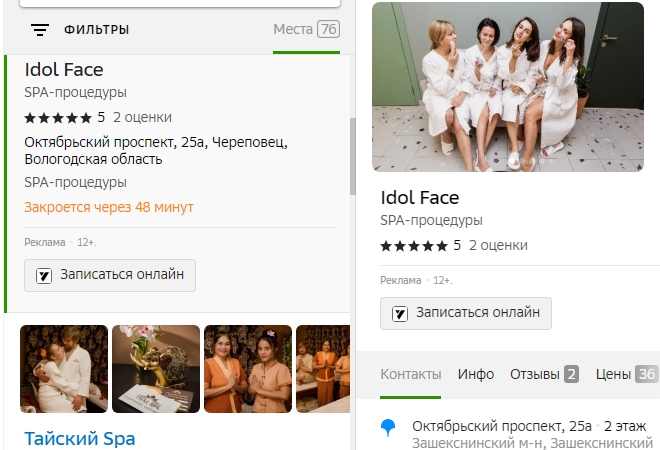Viewport: 660px width, 450px height.
Task: Open first Тайский Spa photo thumbnail
Action: click(62, 369)
